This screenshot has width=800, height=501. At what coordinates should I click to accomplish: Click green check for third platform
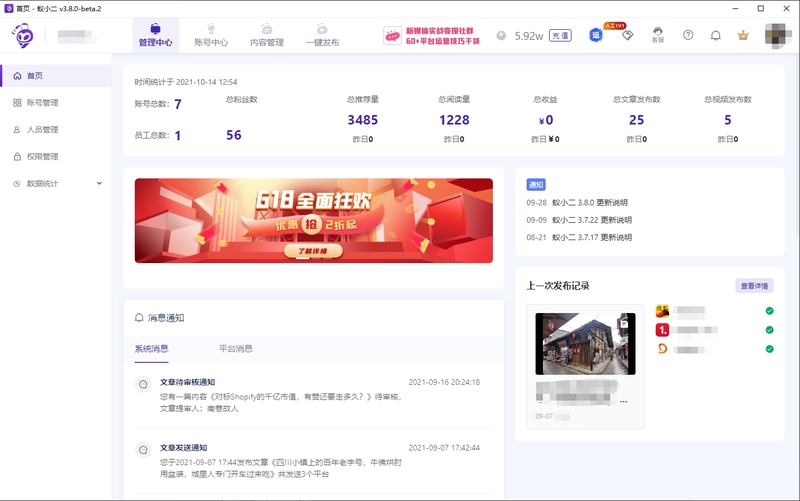point(769,349)
